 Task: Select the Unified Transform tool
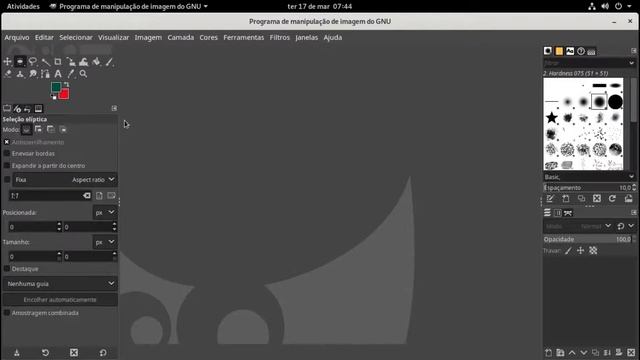[x=71, y=62]
